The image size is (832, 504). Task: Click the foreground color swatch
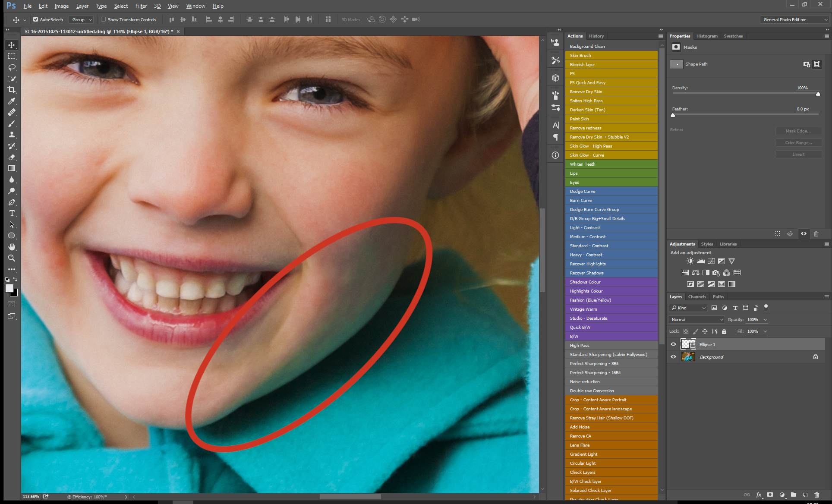coord(9,289)
